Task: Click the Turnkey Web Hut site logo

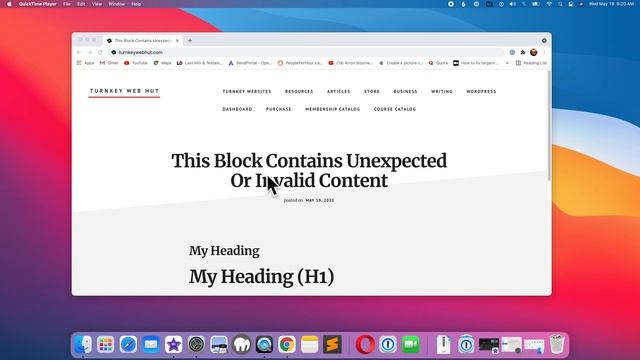Action: (124, 91)
